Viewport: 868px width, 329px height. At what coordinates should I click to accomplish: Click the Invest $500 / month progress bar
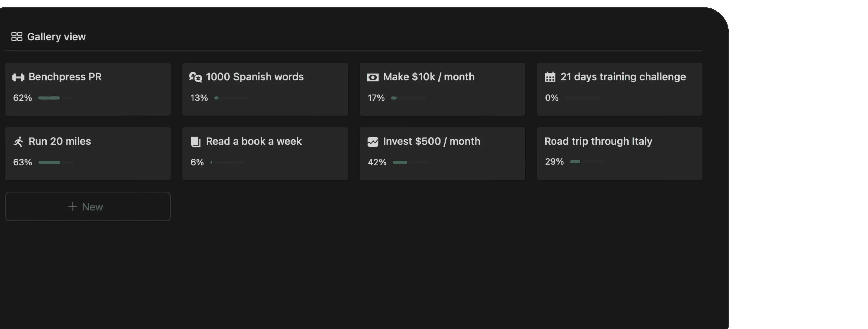click(x=410, y=163)
